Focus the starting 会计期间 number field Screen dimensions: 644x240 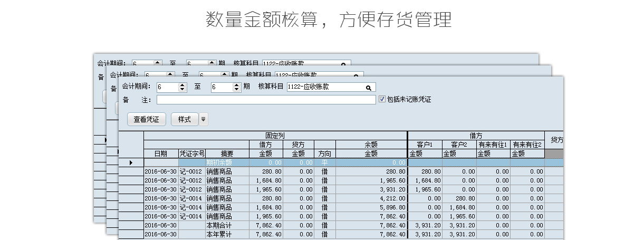(168, 88)
